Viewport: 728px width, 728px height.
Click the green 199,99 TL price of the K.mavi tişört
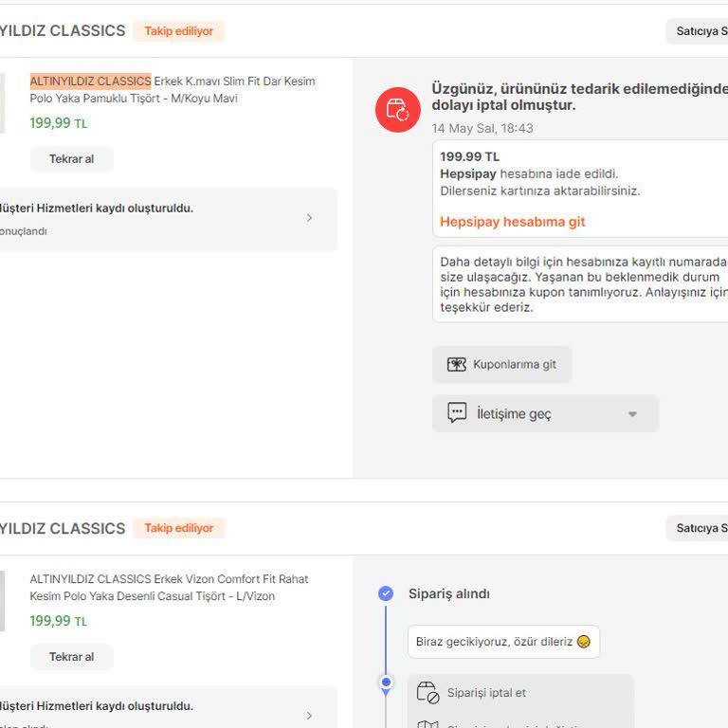tap(59, 123)
